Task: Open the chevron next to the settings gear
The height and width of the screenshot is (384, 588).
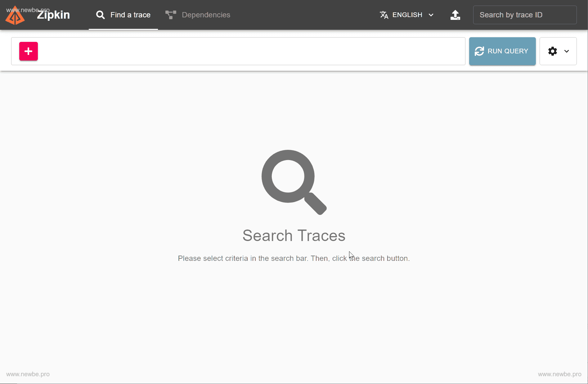Action: point(566,51)
